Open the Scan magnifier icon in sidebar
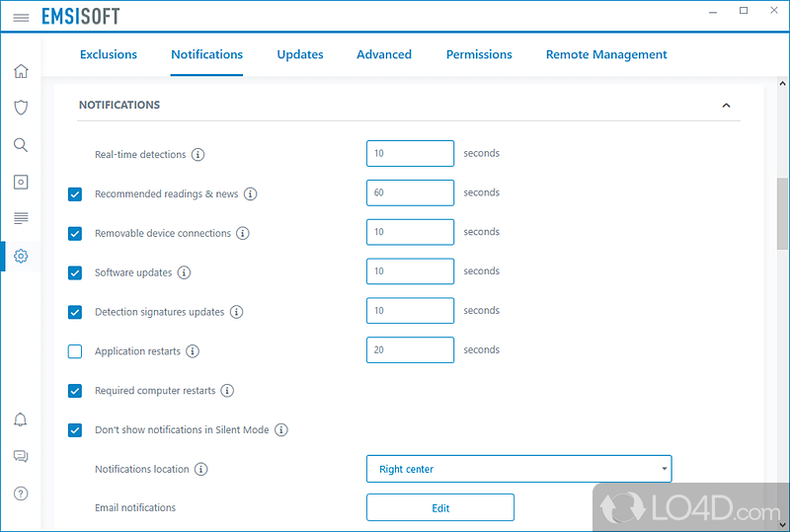 [21, 145]
